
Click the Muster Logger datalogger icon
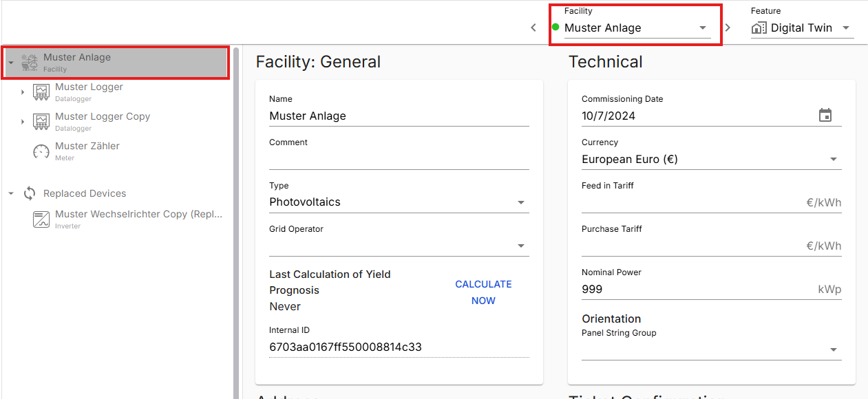(41, 92)
